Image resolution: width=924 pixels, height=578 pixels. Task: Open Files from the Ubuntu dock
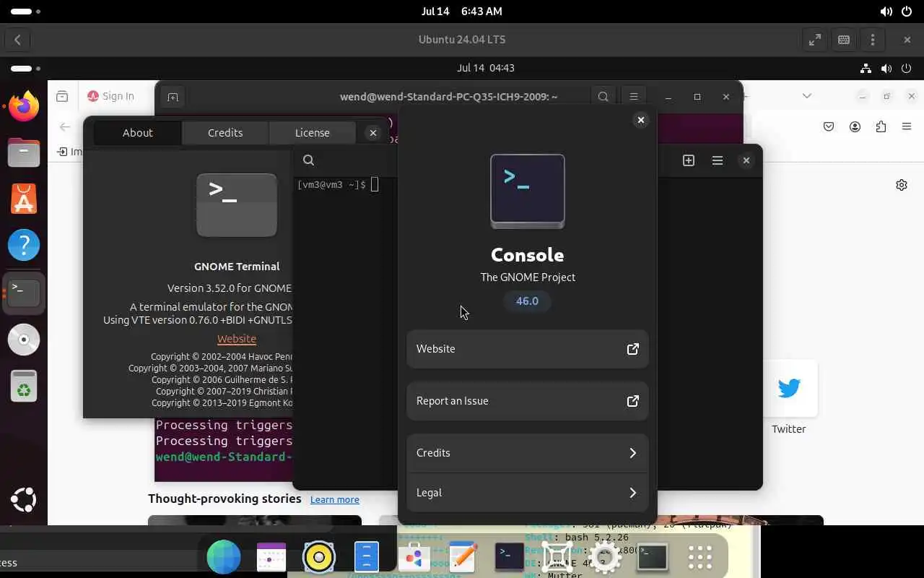click(24, 152)
